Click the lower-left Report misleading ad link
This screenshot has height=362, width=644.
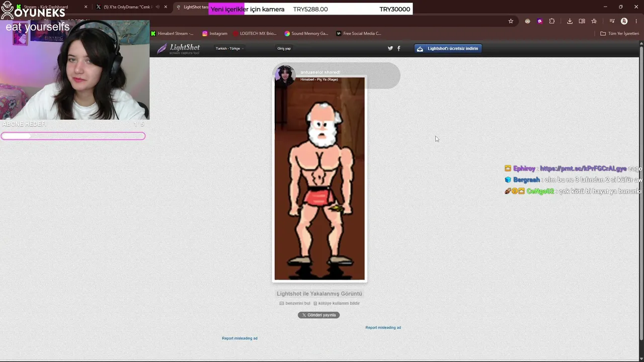pos(239,338)
